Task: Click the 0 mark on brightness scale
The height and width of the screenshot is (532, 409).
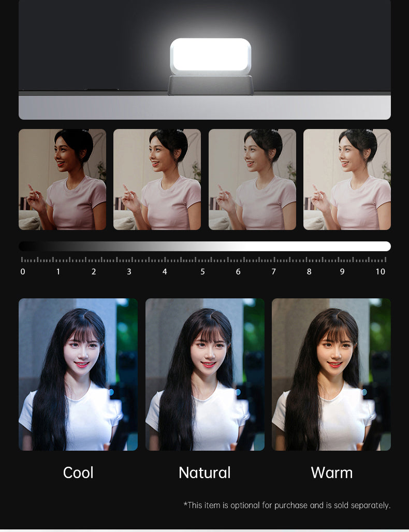Action: coord(22,271)
